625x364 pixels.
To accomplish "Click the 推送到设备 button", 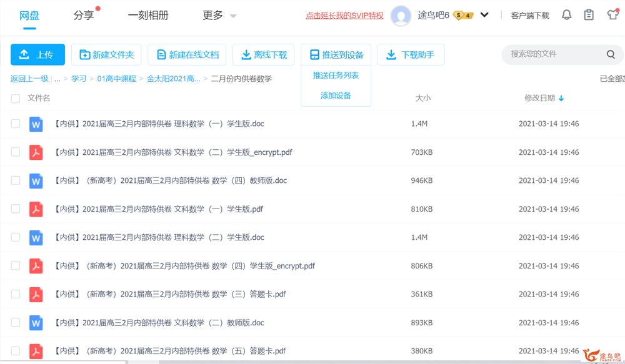I will click(x=336, y=54).
